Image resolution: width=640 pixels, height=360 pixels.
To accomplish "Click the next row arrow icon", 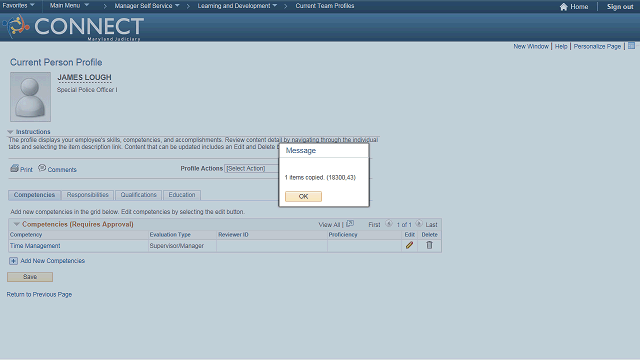I will [419, 224].
